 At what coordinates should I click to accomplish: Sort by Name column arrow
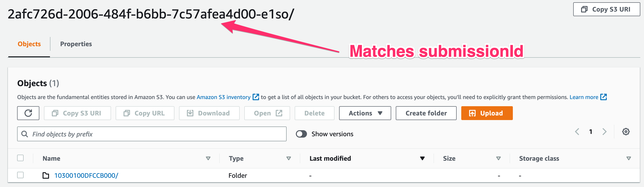208,158
